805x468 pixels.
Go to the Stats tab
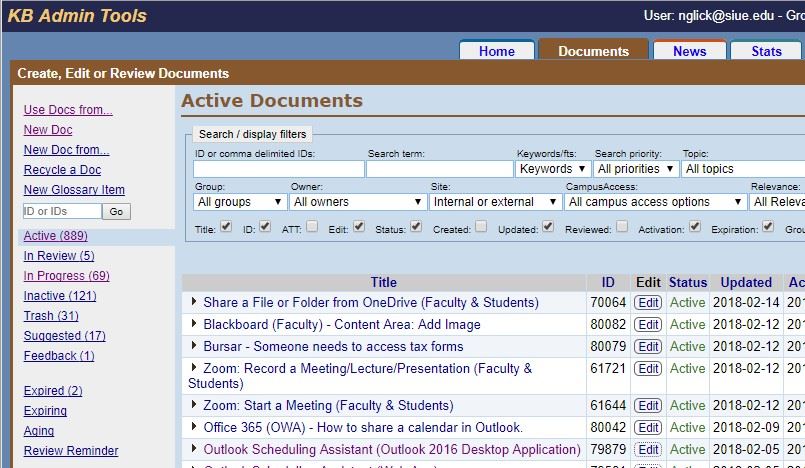click(x=766, y=51)
